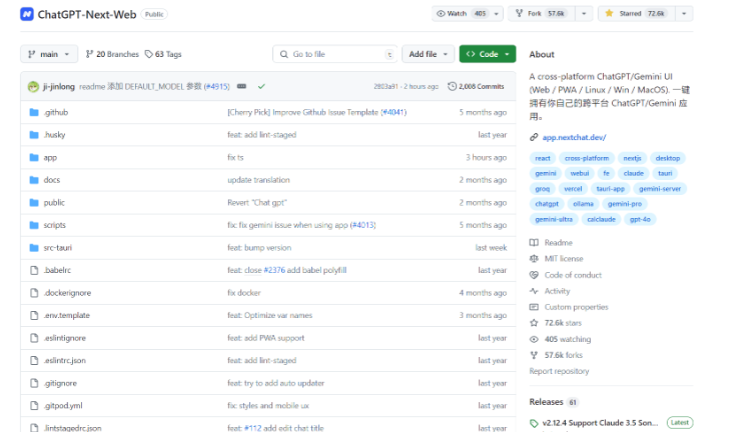Click the Readme book icon
The width and height of the screenshot is (751, 432).
pyautogui.click(x=534, y=243)
